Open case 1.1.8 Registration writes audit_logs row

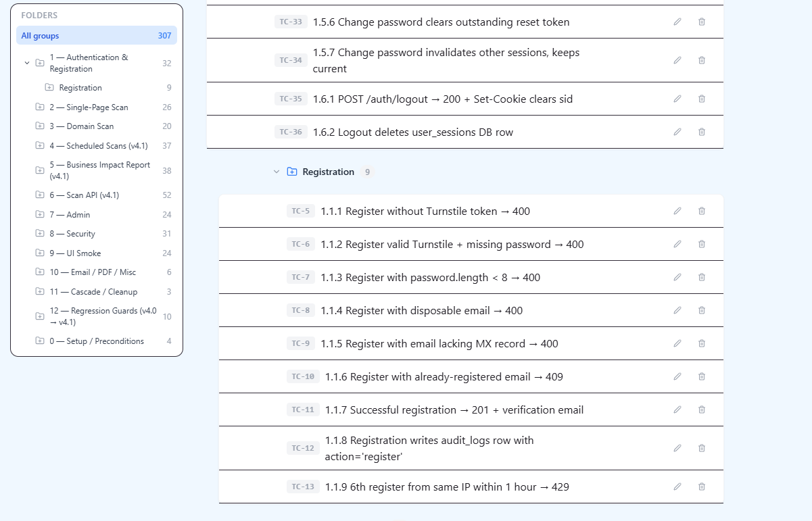coord(429,448)
